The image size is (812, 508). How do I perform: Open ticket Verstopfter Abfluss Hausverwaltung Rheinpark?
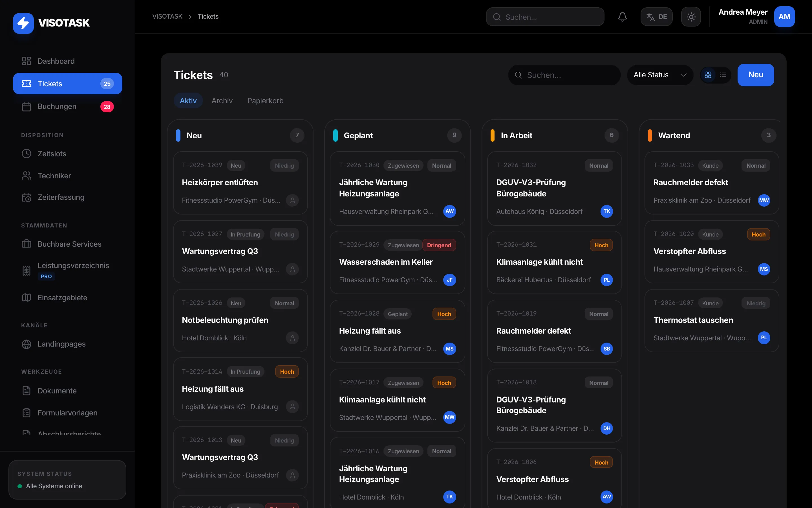click(711, 252)
